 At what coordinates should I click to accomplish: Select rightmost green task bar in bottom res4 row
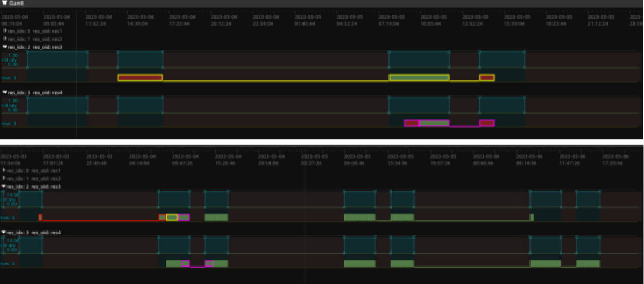[588, 263]
